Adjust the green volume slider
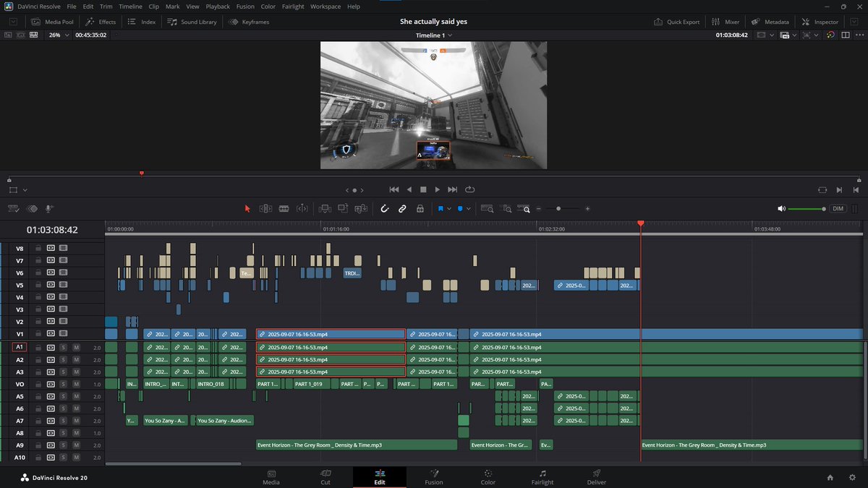This screenshot has width=868, height=488. pyautogui.click(x=807, y=208)
